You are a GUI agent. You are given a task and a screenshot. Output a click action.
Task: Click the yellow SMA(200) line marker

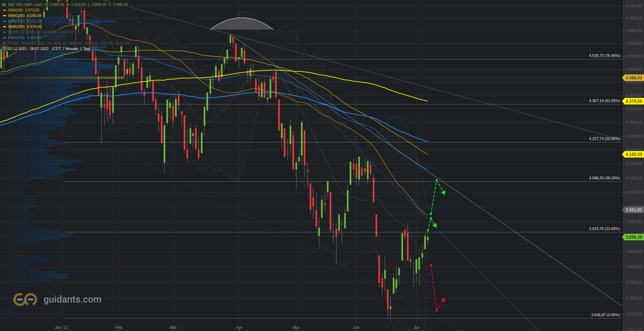tap(4, 27)
